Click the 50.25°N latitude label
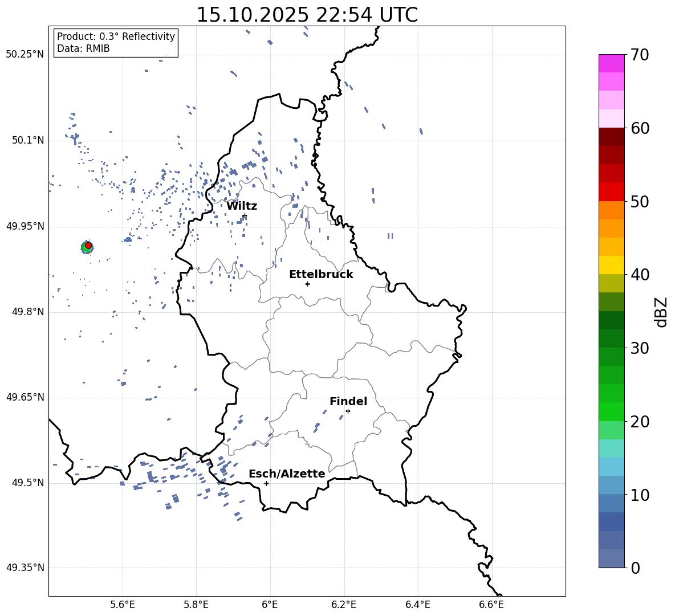 point(25,55)
